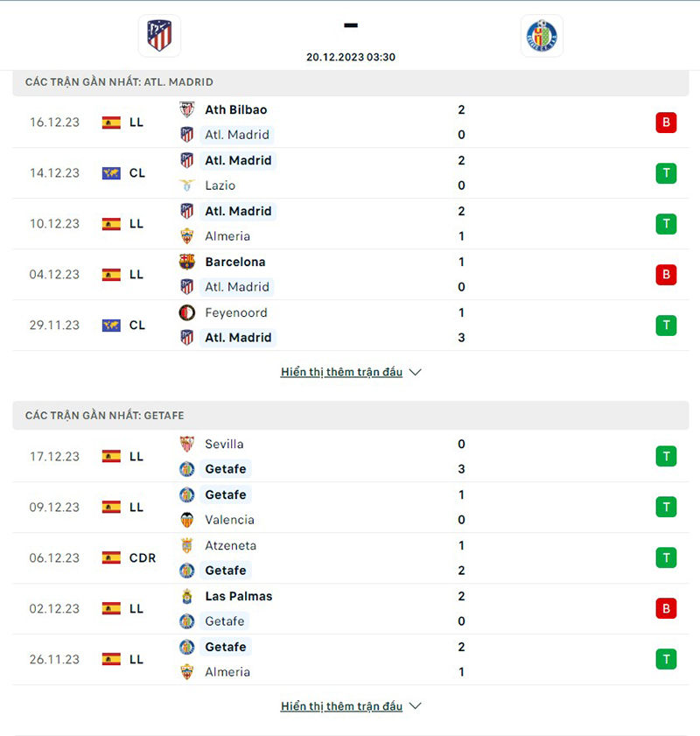This screenshot has height=736, width=700.
Task: Click red B badge for Ath Bilbao match
Action: click(x=666, y=123)
